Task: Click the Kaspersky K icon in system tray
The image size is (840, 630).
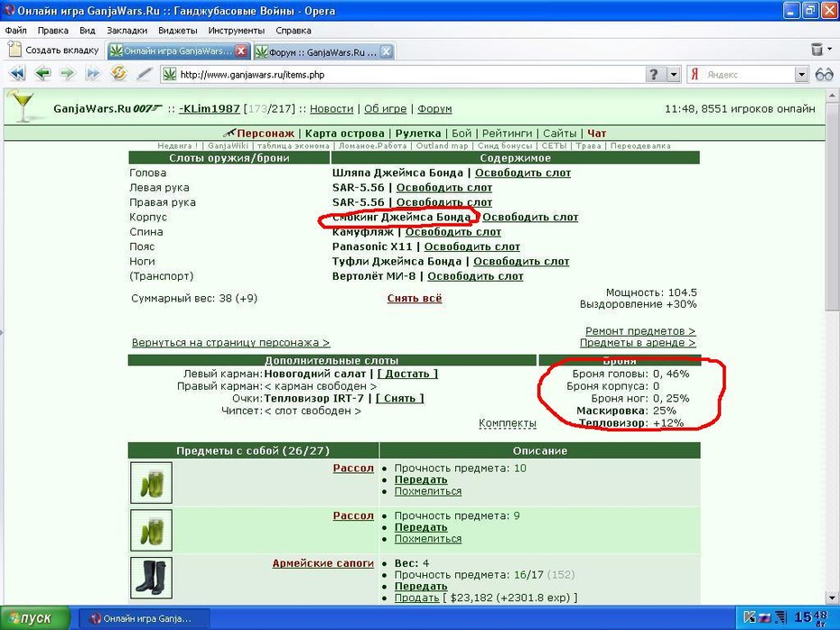Action: (750, 617)
